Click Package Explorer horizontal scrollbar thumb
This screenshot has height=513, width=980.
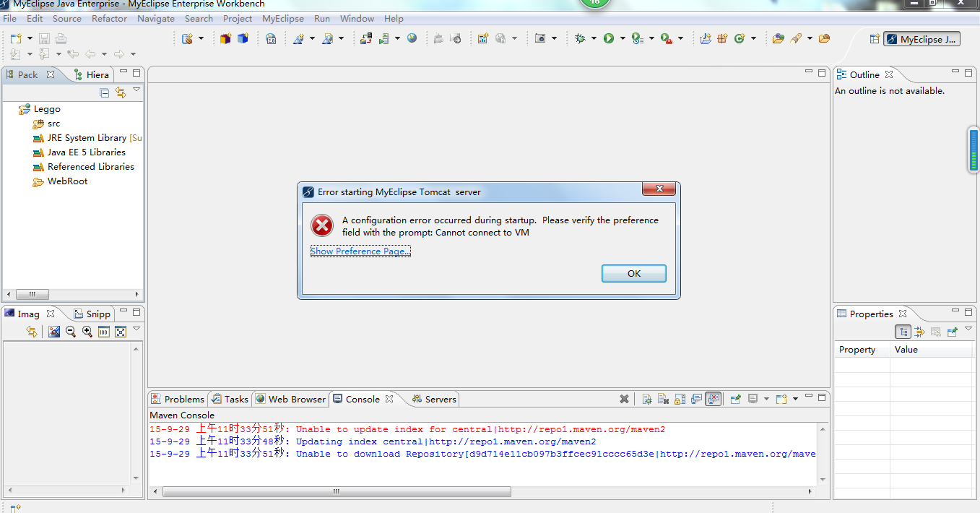tap(32, 294)
